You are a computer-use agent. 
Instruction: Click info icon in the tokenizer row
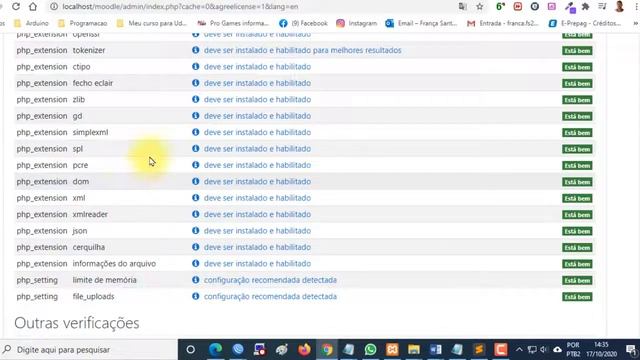tap(196, 50)
